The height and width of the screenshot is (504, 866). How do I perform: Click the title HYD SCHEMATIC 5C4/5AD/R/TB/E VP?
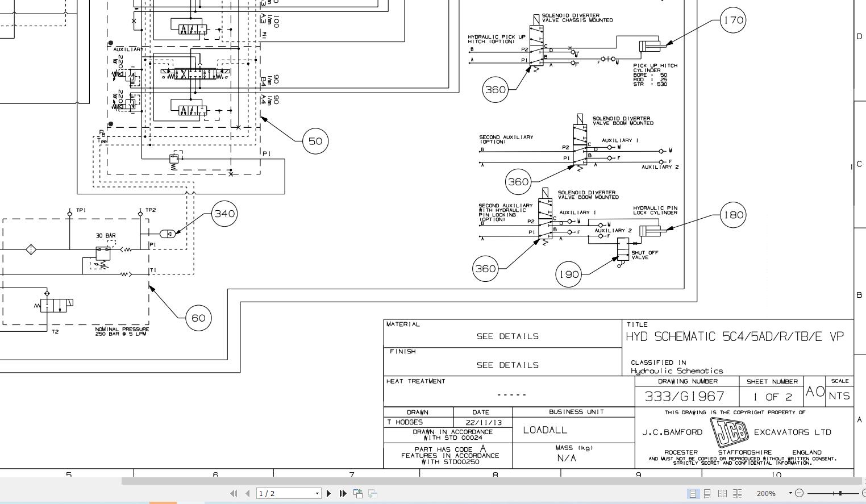click(735, 336)
